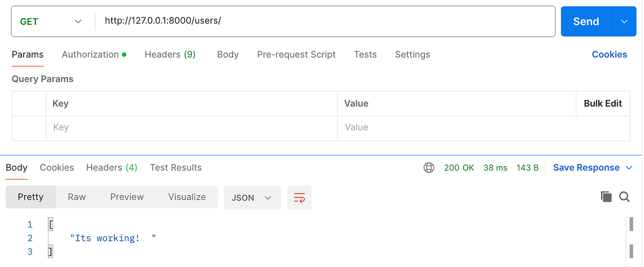Open Pre-request Script tab

[x=296, y=54]
